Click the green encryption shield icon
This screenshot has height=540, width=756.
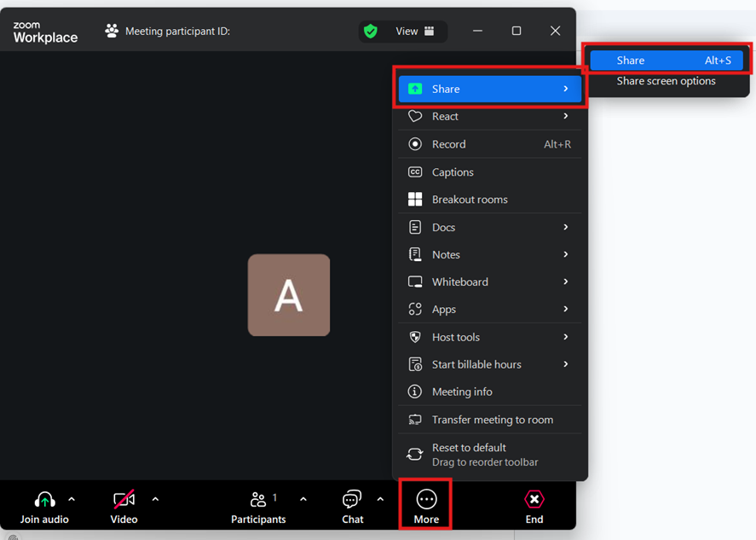point(370,32)
